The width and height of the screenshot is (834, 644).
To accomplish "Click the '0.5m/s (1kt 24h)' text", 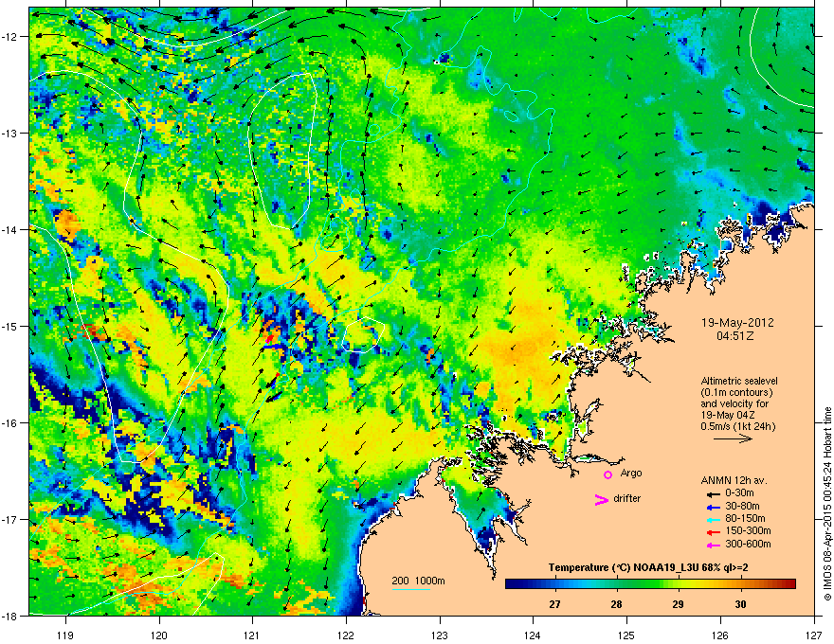I will coord(737,426).
